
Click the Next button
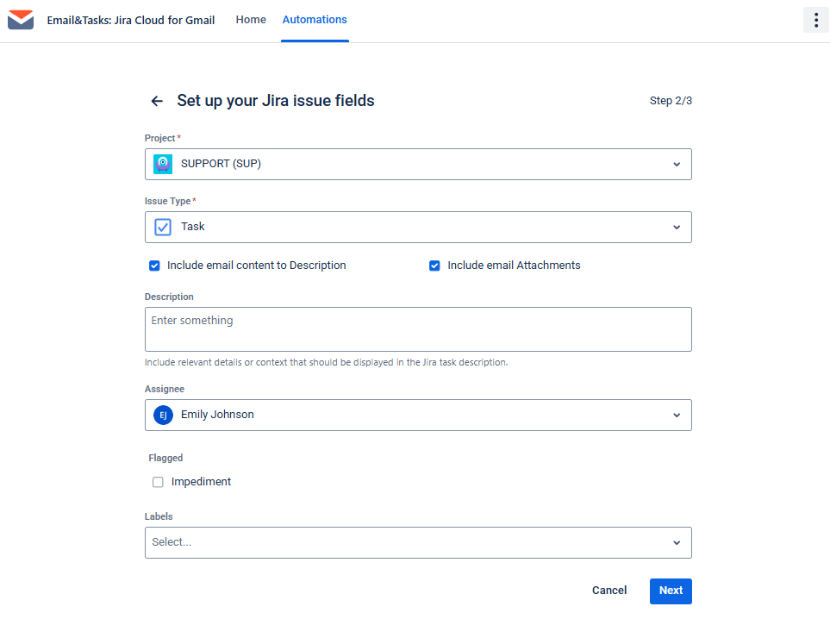(x=671, y=591)
